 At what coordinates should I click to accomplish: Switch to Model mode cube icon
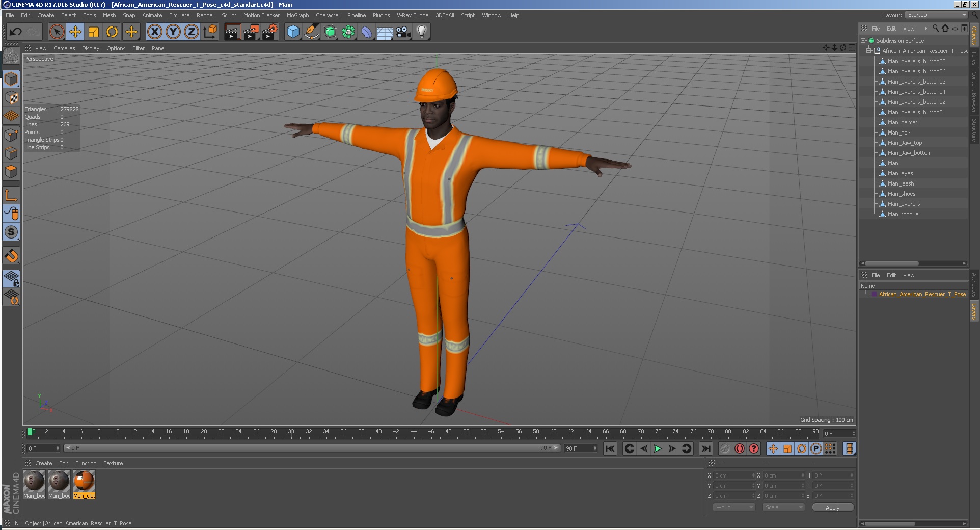point(11,79)
